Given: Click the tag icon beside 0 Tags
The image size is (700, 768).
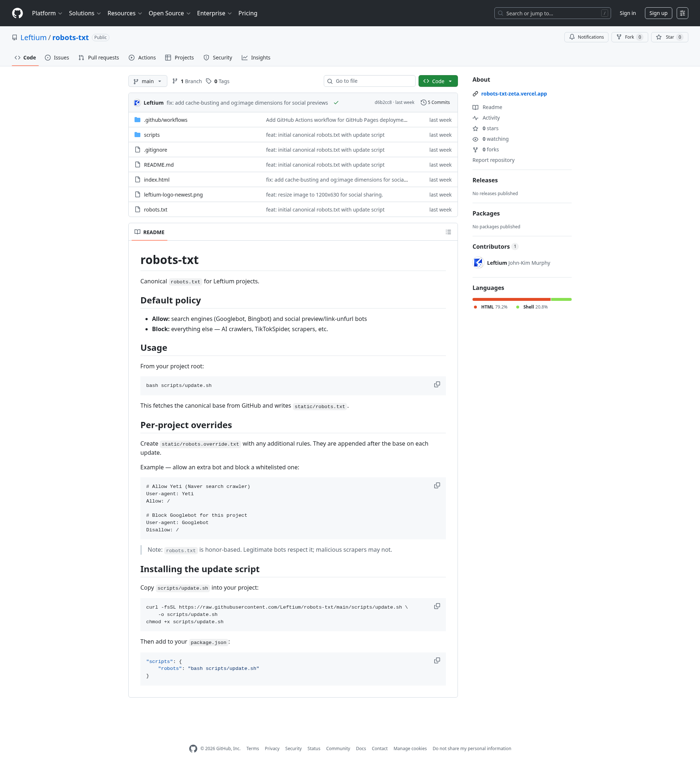Looking at the screenshot, I should (x=209, y=81).
